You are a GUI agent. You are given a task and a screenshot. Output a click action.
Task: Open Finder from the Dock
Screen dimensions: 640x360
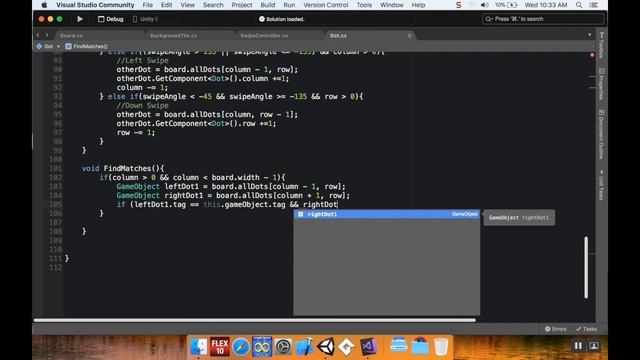pyautogui.click(x=198, y=347)
